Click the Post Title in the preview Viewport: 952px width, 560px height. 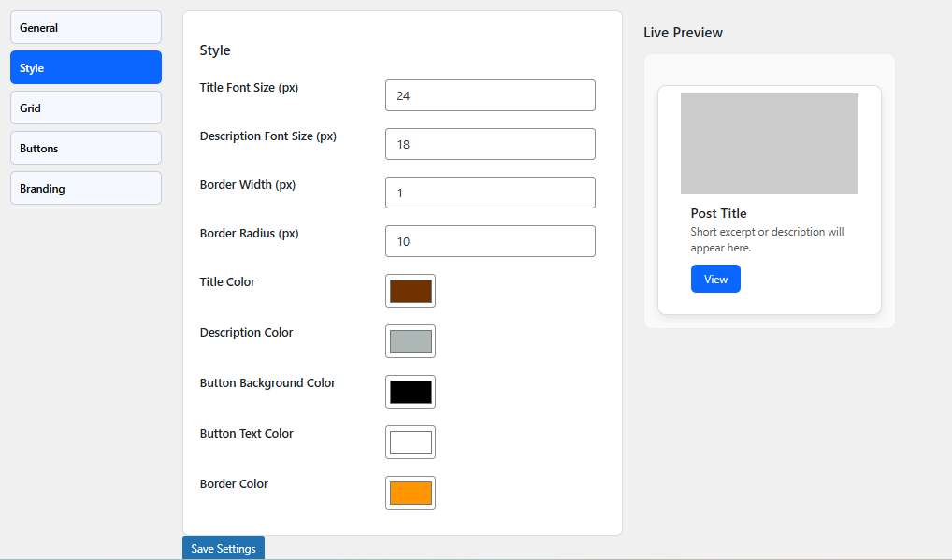click(x=718, y=213)
